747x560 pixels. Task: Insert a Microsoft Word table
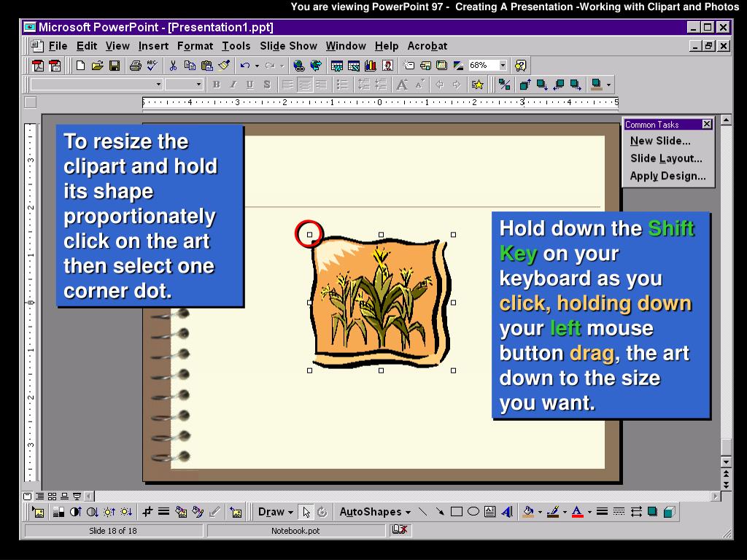pos(337,66)
